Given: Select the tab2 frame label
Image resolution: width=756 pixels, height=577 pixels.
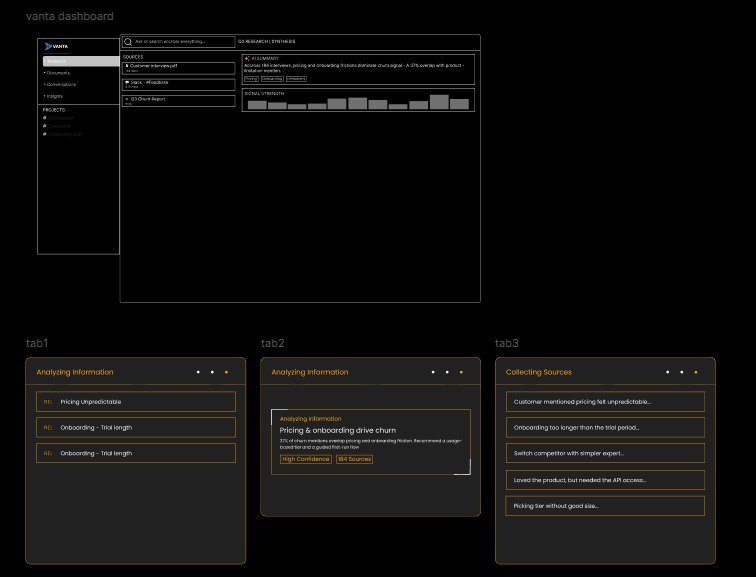Looking at the screenshot, I should tap(272, 343).
